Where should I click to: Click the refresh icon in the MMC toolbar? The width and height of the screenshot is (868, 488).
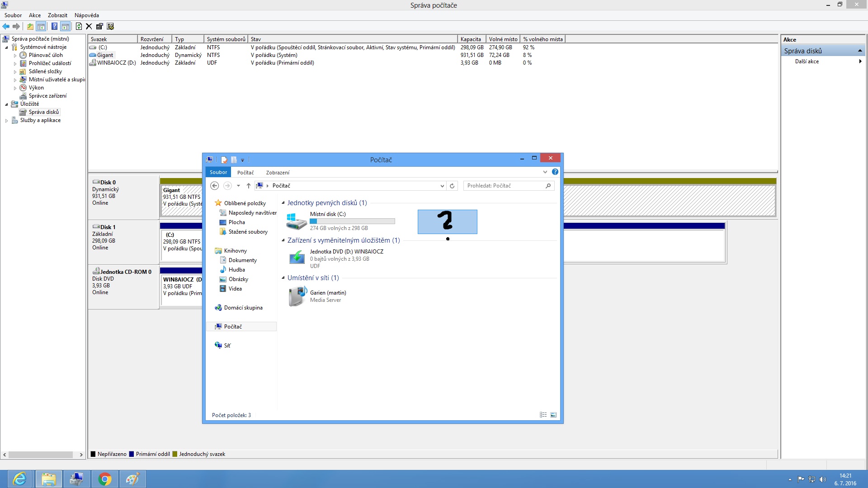[x=79, y=26]
